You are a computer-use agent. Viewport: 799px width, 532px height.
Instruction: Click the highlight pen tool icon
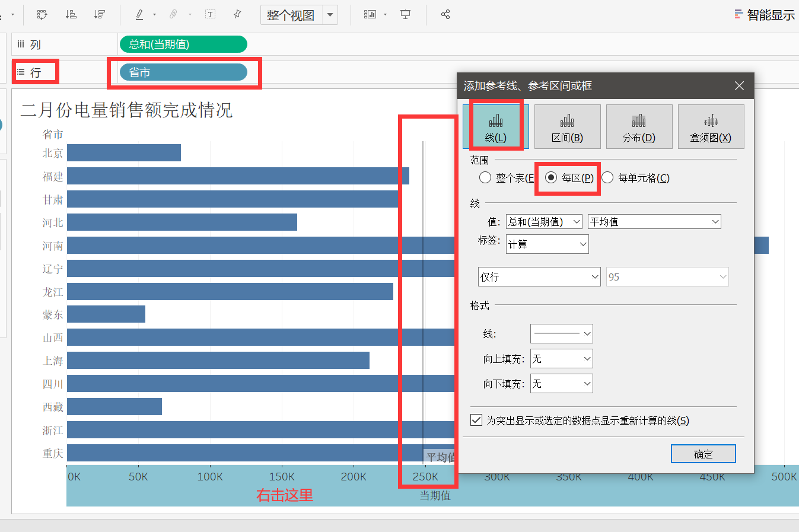[x=140, y=14]
